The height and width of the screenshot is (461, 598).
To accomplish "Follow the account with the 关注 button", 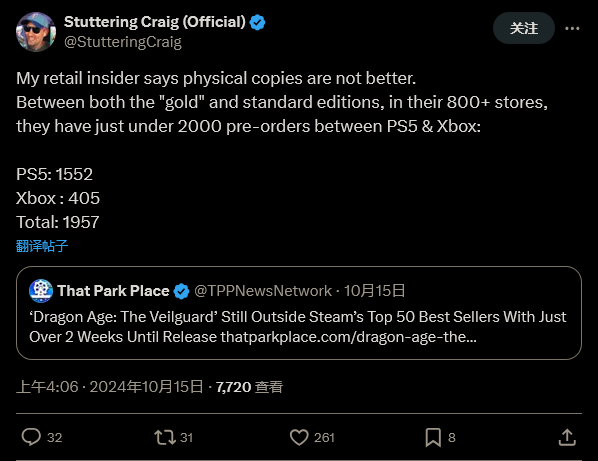I will pos(524,28).
